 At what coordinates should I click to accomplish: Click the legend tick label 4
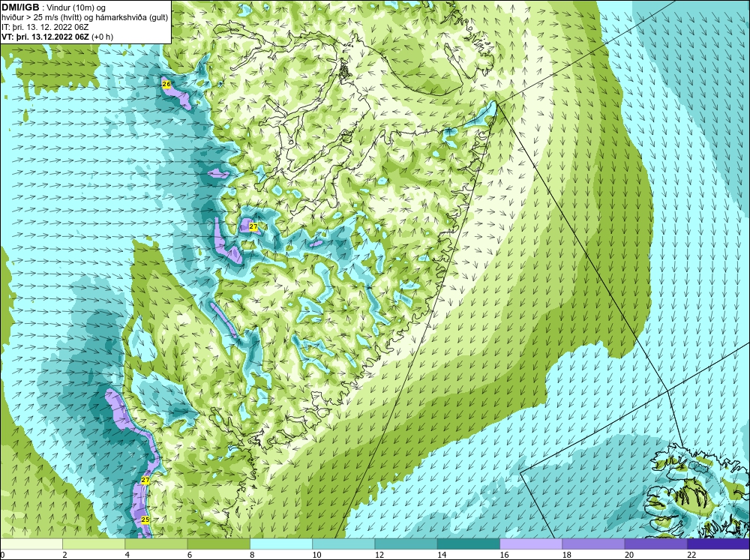click(x=127, y=555)
